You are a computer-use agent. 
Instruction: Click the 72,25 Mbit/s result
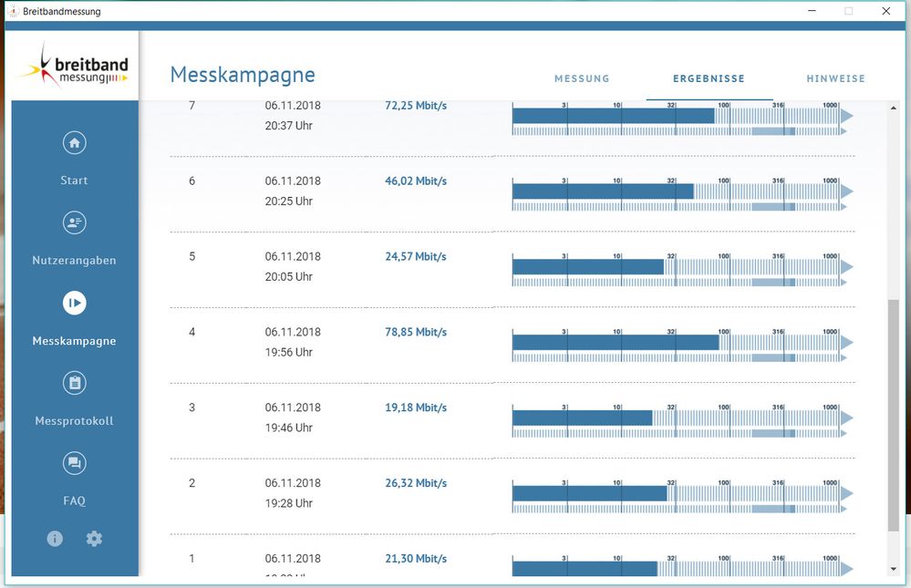tap(416, 106)
